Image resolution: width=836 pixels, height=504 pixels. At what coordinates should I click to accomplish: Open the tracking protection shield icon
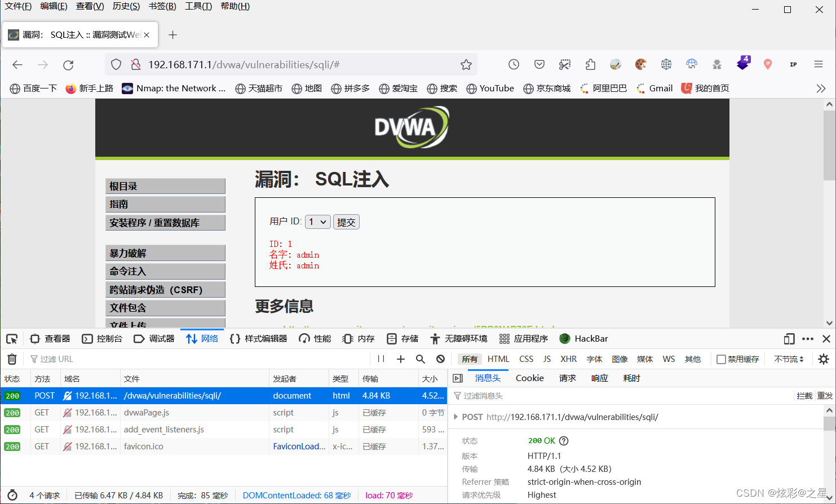pyautogui.click(x=116, y=65)
